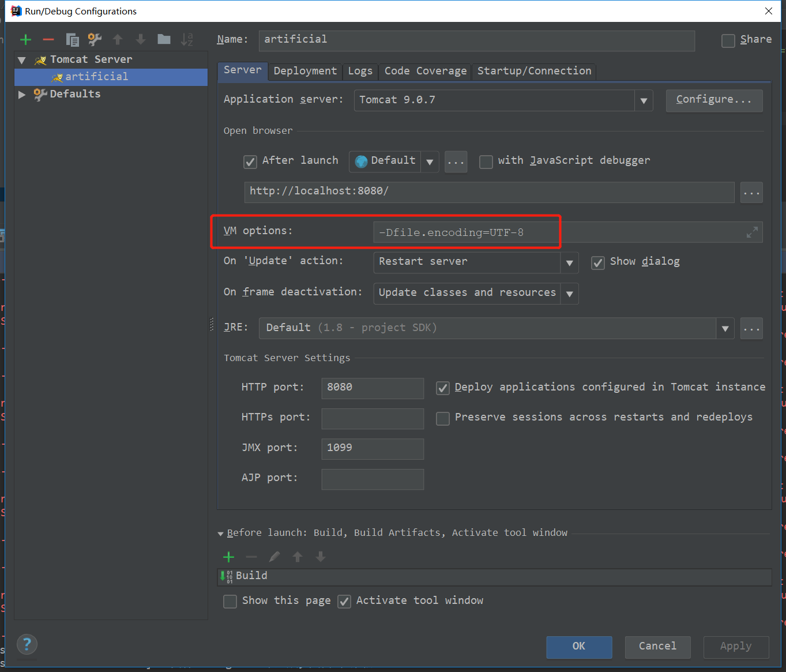Open the Application server Tomcat 9.0.7 dropdown

(644, 100)
